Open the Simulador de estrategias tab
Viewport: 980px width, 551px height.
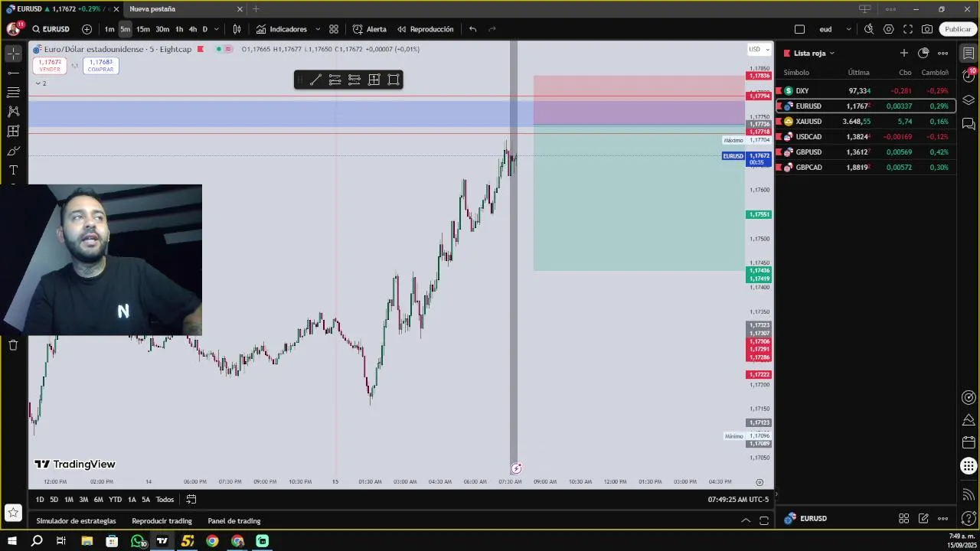coord(77,521)
